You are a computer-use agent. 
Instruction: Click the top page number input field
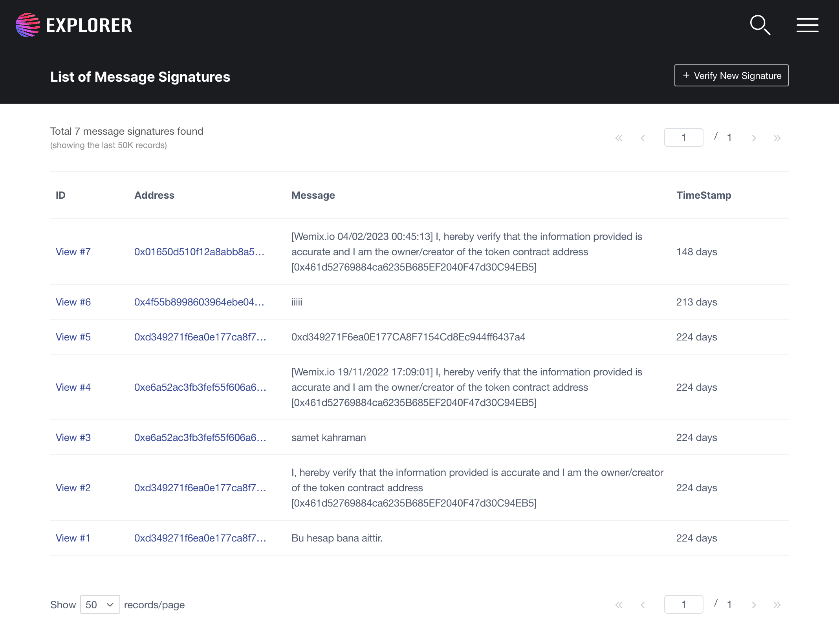(683, 137)
